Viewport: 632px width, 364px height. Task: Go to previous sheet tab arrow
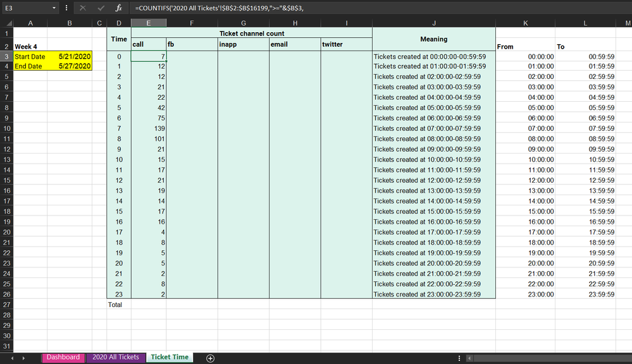click(12, 358)
